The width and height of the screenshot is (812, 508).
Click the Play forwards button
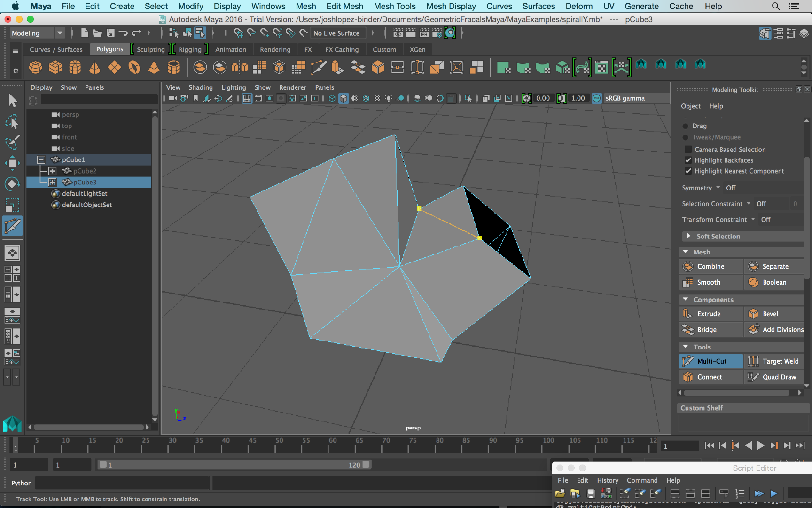(x=761, y=445)
